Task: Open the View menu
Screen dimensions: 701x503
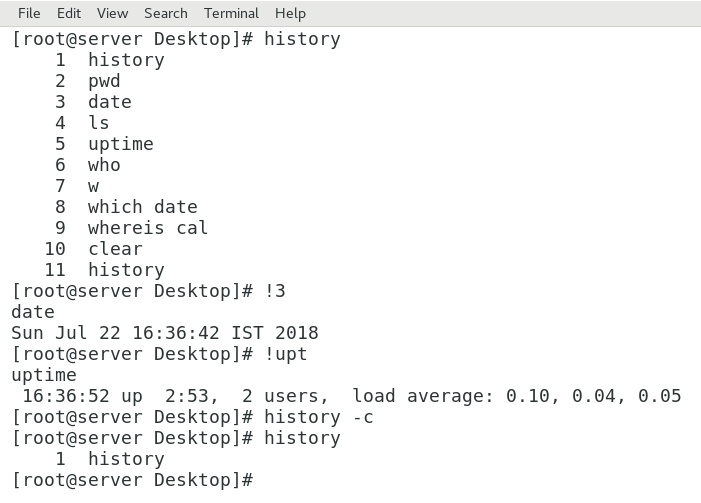Action: coord(113,13)
